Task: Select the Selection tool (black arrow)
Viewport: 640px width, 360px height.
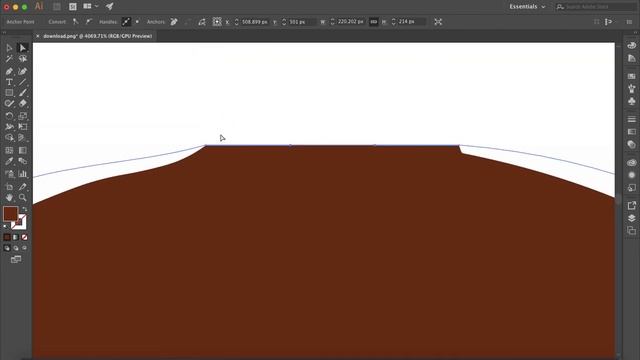Action: coord(9,48)
